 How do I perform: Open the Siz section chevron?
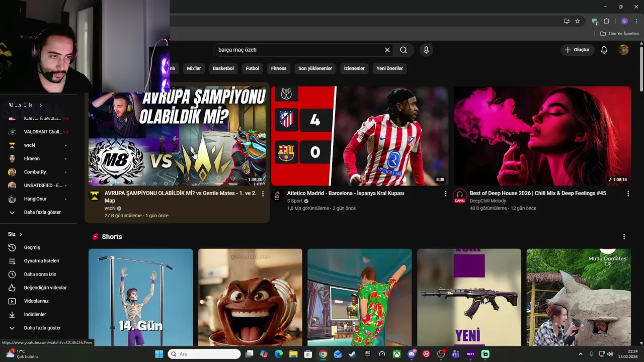coord(21,234)
